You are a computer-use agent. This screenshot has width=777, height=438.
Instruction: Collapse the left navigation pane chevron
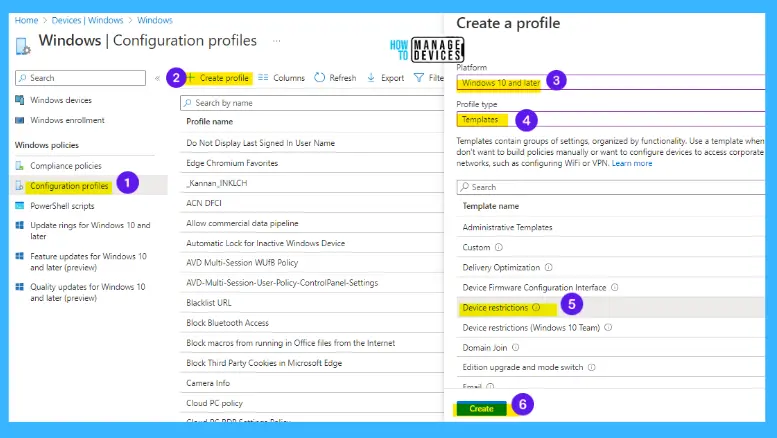157,78
